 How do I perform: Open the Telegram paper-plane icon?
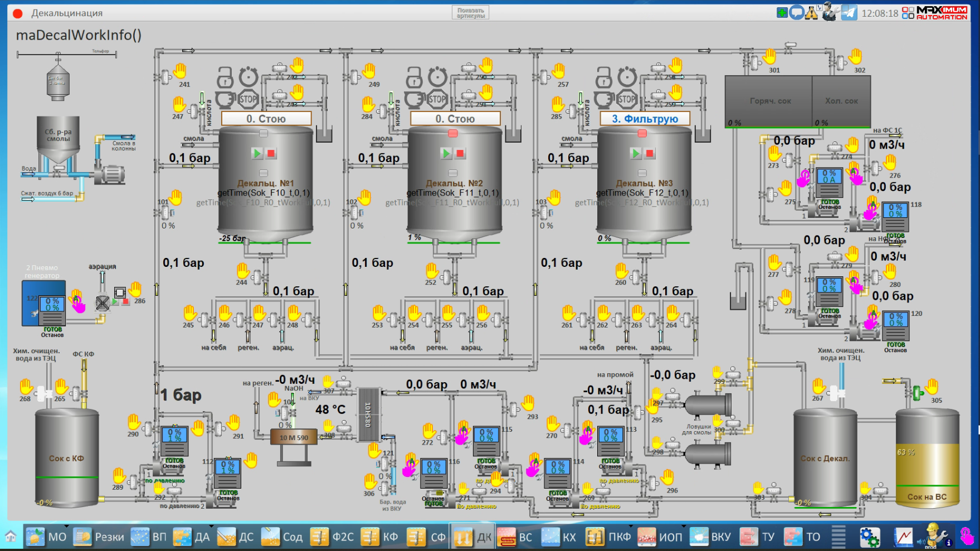click(849, 13)
